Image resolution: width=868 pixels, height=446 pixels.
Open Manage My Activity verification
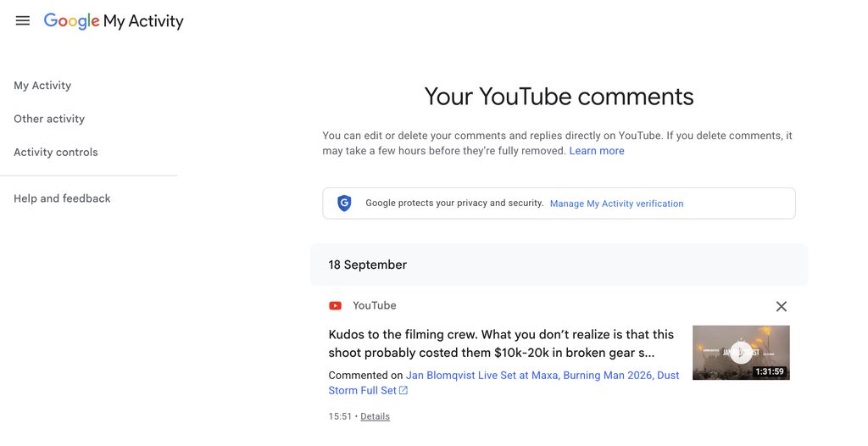(617, 203)
